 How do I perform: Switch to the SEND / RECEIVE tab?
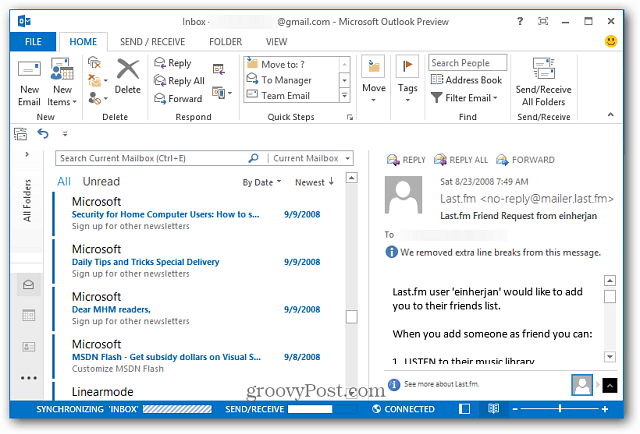coord(152,42)
